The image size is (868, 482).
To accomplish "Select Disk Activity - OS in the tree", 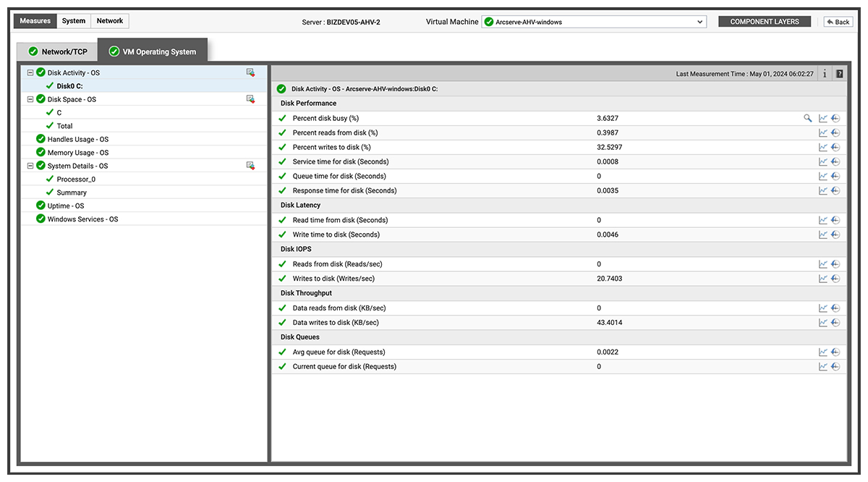I will pos(74,72).
